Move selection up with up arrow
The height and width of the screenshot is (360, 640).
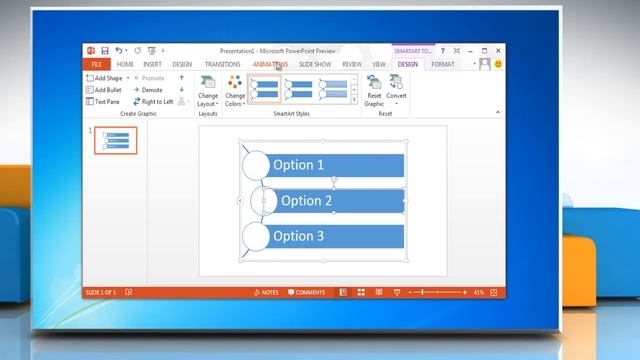(182, 78)
